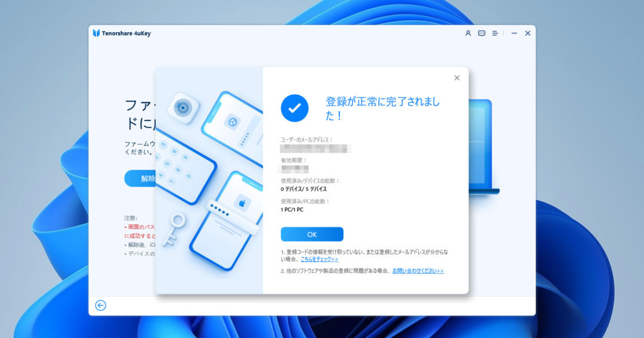Click the partially hidden 解除 button behind the dialog
Viewport: 644px width, 338px height.
(140, 178)
